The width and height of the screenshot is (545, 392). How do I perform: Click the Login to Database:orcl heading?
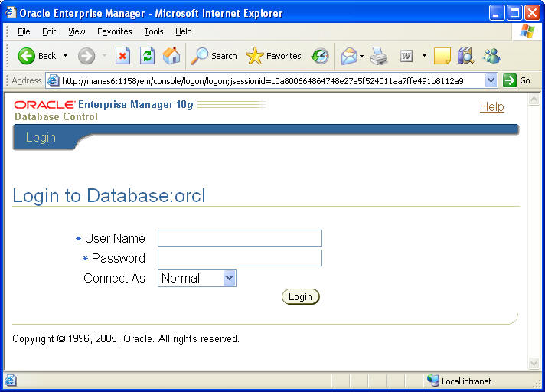coord(109,195)
